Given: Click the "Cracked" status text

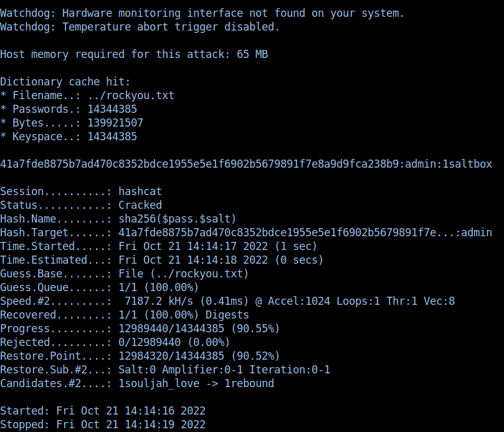Looking at the screenshot, I should point(140,205).
